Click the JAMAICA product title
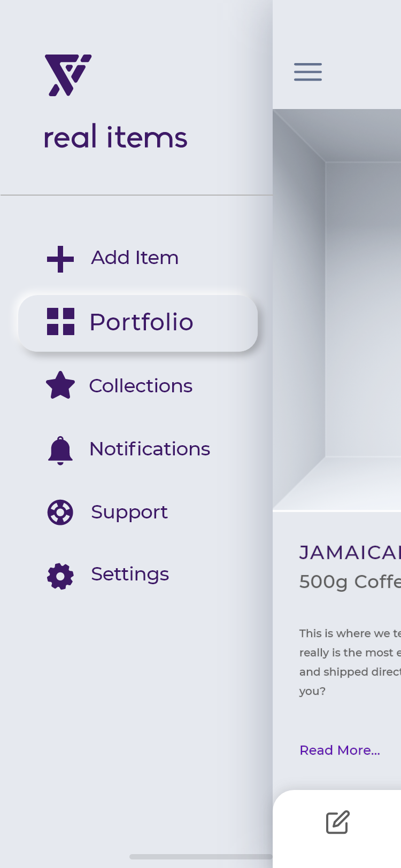Screen dimensions: 401x868 pos(350,553)
